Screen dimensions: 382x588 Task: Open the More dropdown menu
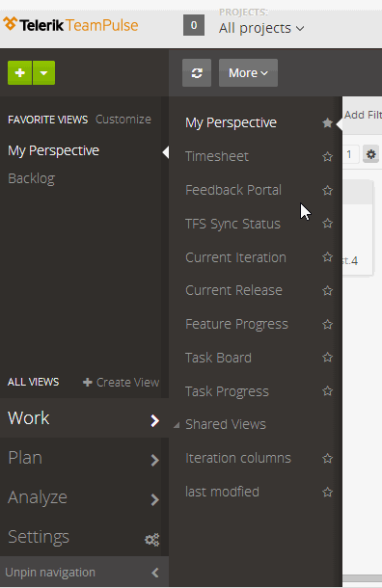click(x=248, y=72)
